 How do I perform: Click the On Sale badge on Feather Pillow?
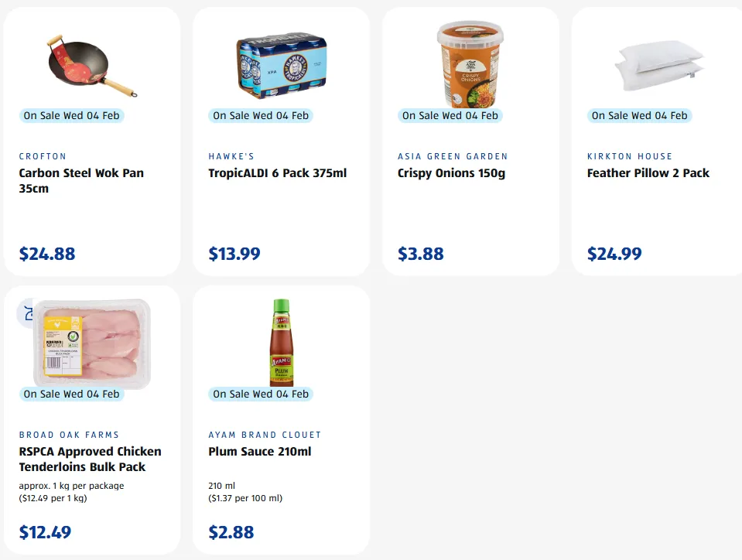pyautogui.click(x=639, y=116)
